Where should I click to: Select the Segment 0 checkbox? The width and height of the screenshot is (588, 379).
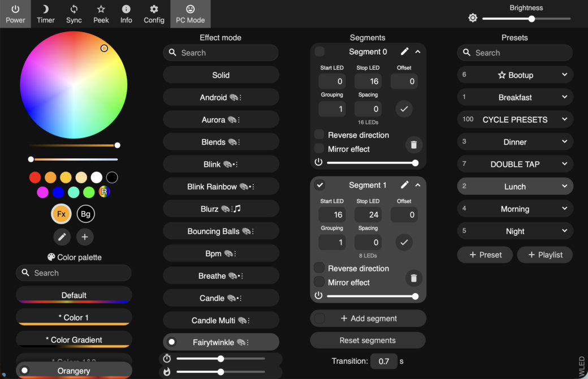point(319,51)
